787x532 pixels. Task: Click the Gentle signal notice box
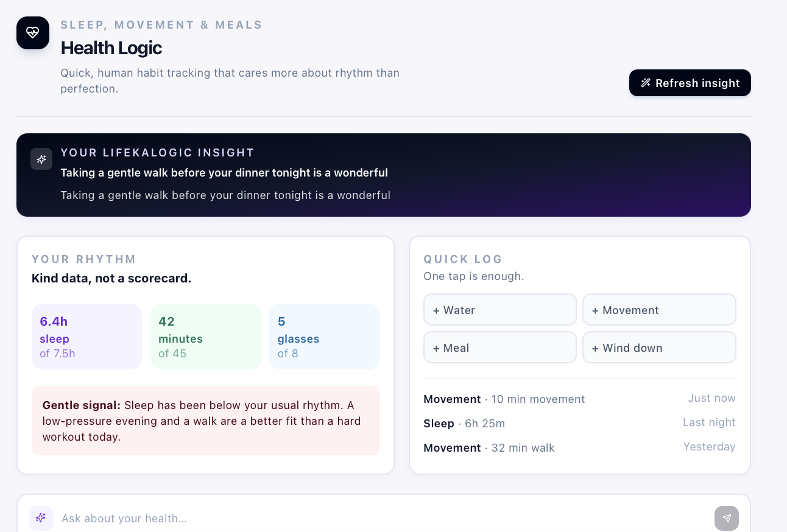tap(206, 421)
